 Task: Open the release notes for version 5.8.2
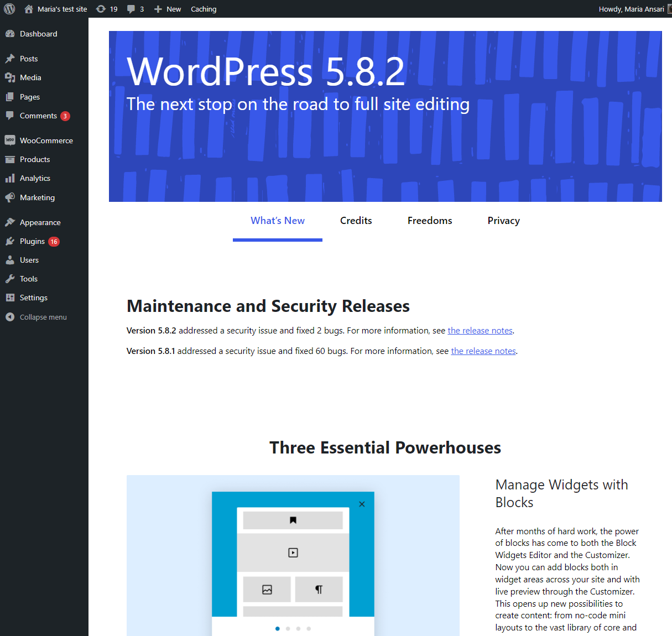coord(480,330)
